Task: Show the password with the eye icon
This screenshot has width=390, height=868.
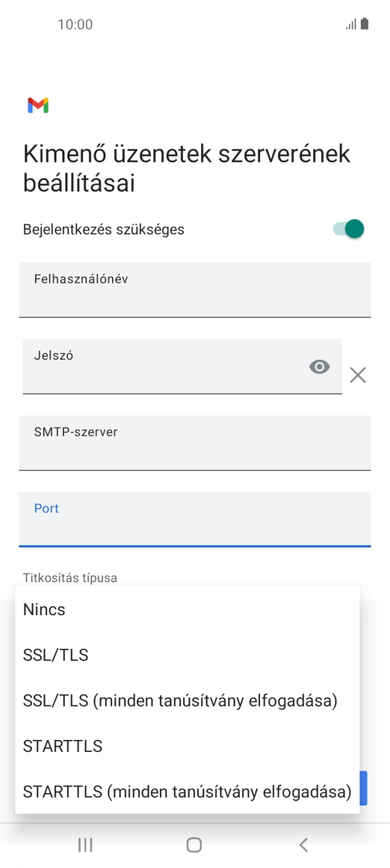Action: (319, 366)
